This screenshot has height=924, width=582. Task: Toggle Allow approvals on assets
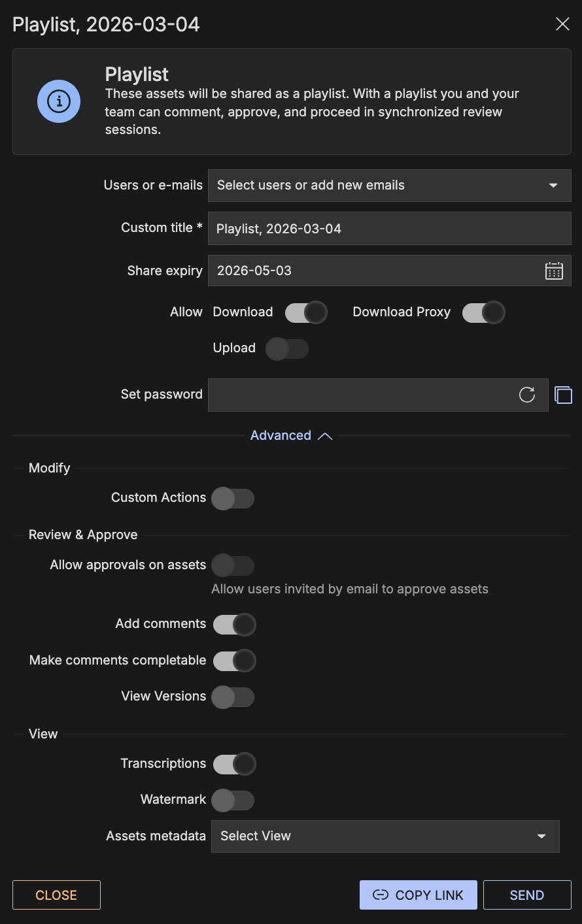tap(233, 565)
